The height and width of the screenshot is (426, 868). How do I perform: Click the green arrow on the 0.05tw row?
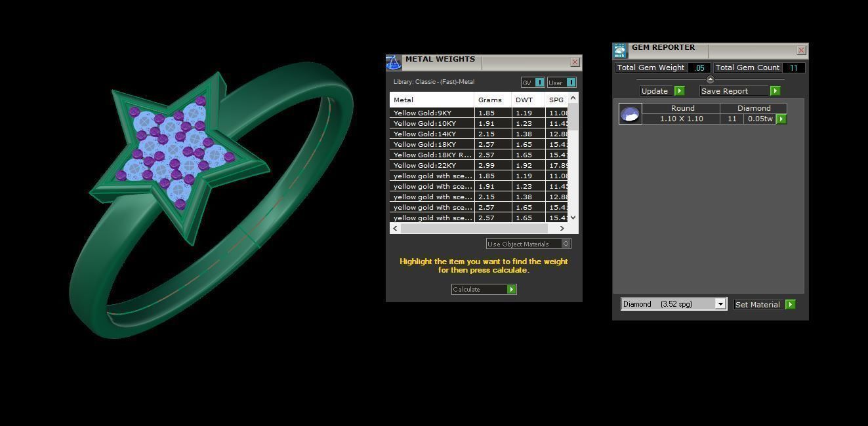pos(781,119)
